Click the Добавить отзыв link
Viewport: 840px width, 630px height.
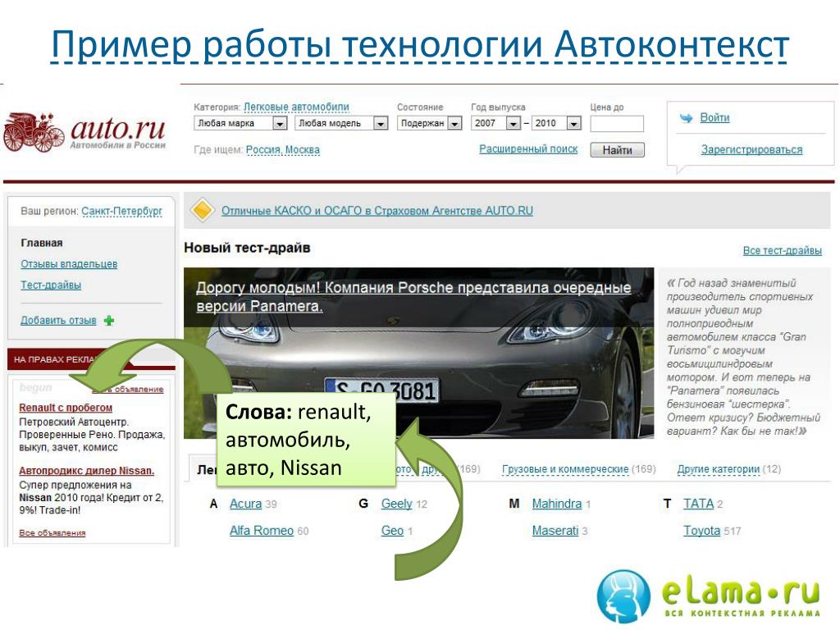tap(58, 321)
